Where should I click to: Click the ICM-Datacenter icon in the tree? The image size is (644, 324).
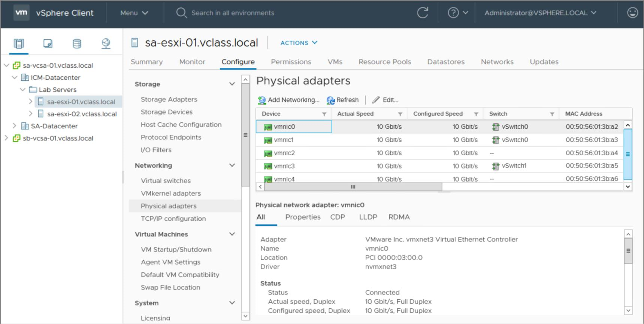[x=25, y=77]
